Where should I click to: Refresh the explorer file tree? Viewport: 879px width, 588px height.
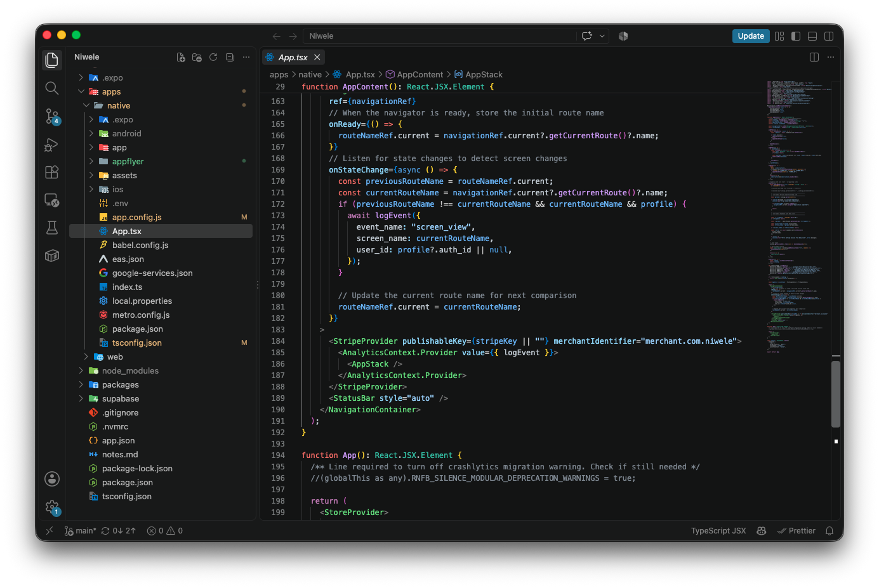(x=213, y=57)
